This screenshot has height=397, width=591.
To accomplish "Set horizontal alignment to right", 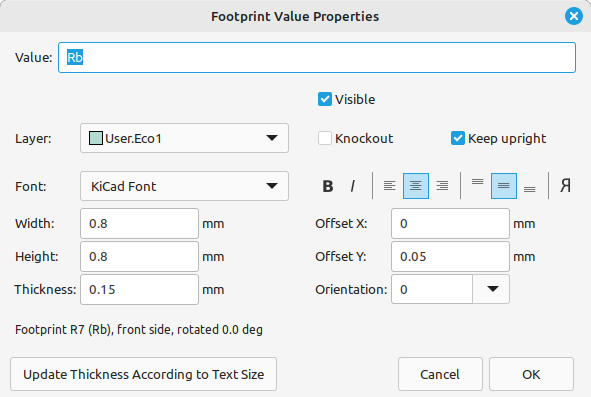I will click(442, 186).
